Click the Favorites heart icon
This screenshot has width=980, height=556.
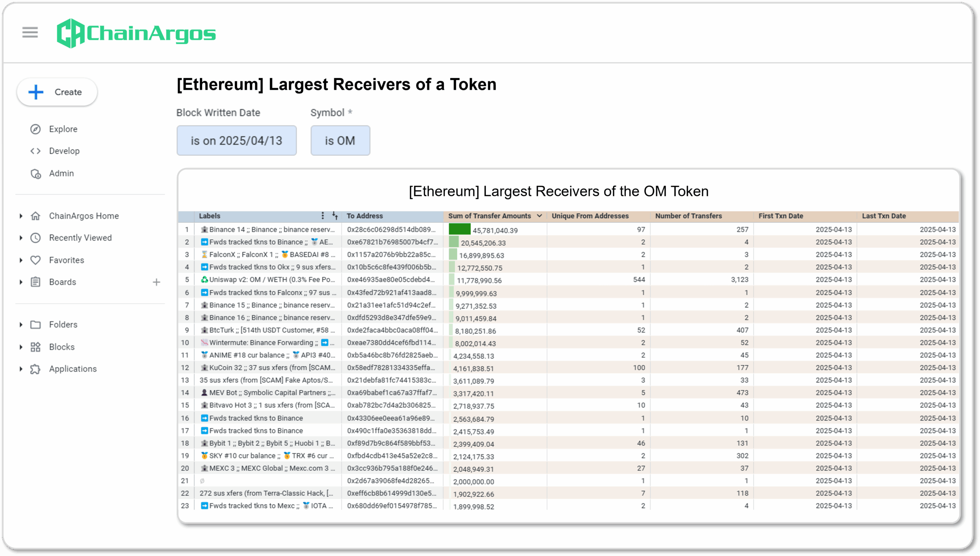(x=36, y=260)
